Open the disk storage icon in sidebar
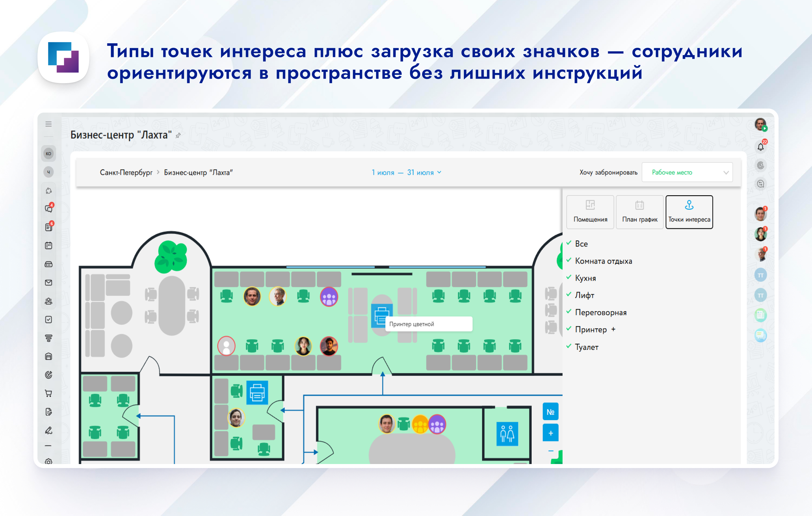 coord(49,264)
